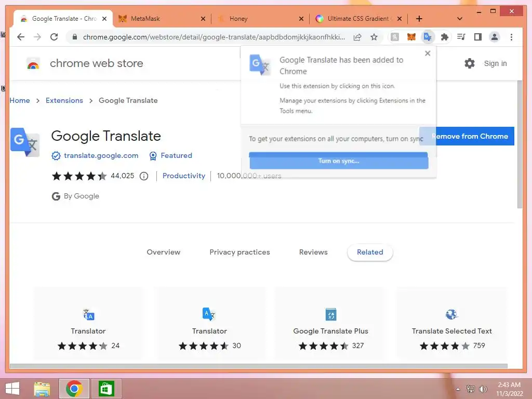
Task: Click the Google Translate extension toolbar icon
Action: [428, 37]
